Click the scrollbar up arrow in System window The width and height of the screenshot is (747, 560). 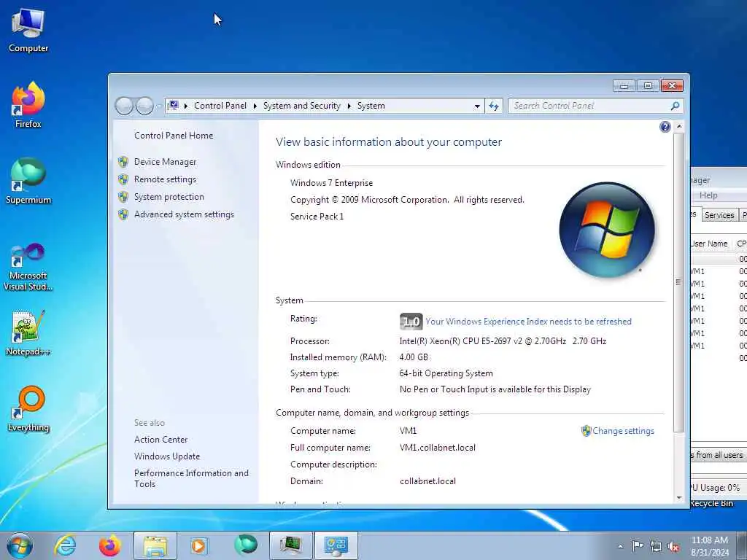coord(679,127)
